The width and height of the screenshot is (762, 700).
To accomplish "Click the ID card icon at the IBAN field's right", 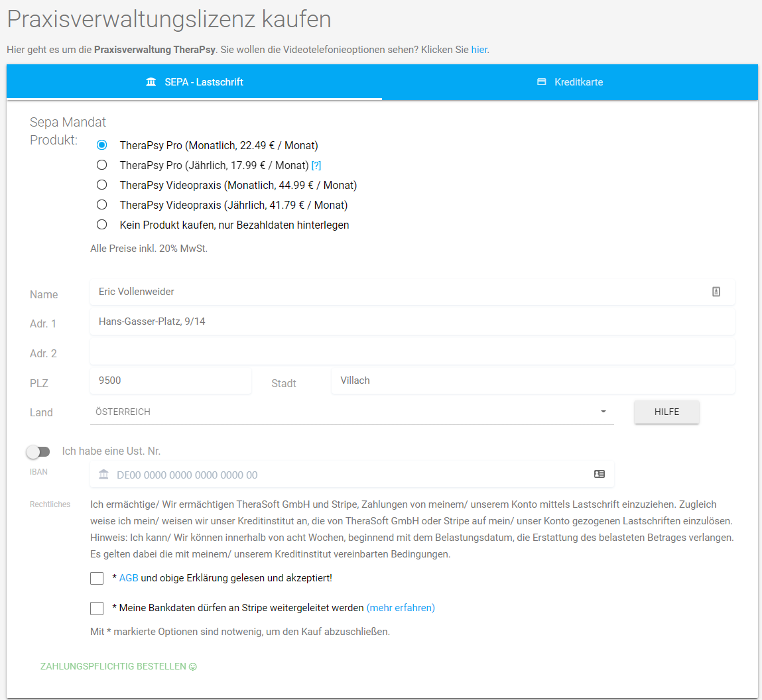I will click(600, 474).
